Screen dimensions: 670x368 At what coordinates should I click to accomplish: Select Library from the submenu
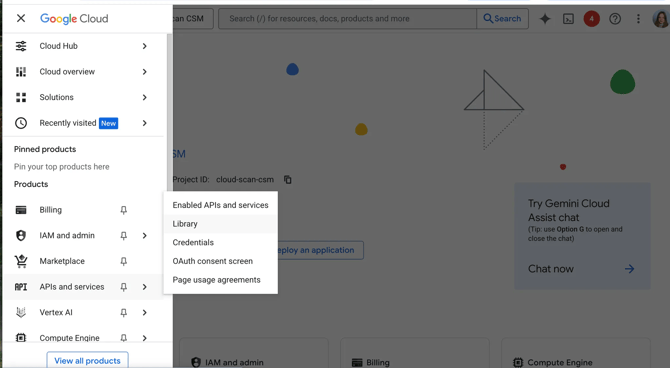click(220, 224)
